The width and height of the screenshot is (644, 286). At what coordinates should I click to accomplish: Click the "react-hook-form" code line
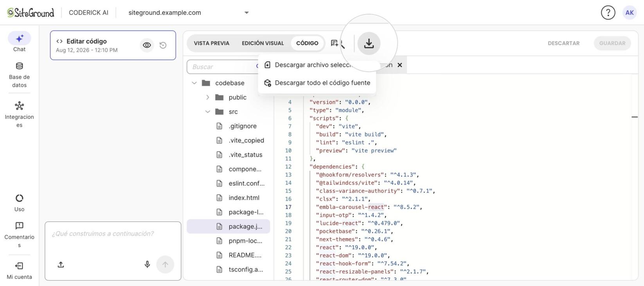click(363, 263)
